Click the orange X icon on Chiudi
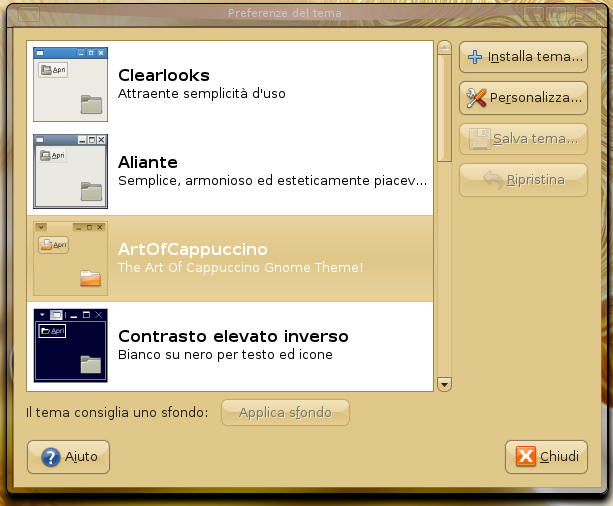The width and height of the screenshot is (613, 506). pyautogui.click(x=526, y=456)
